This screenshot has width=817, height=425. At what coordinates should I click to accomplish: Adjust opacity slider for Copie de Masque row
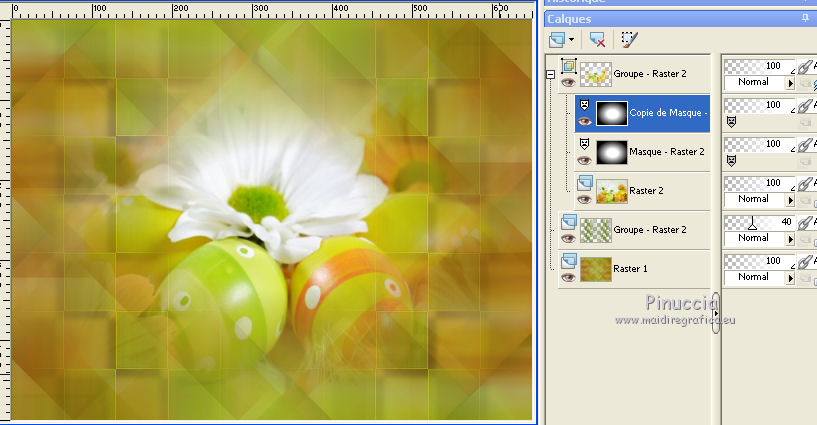pos(759,105)
